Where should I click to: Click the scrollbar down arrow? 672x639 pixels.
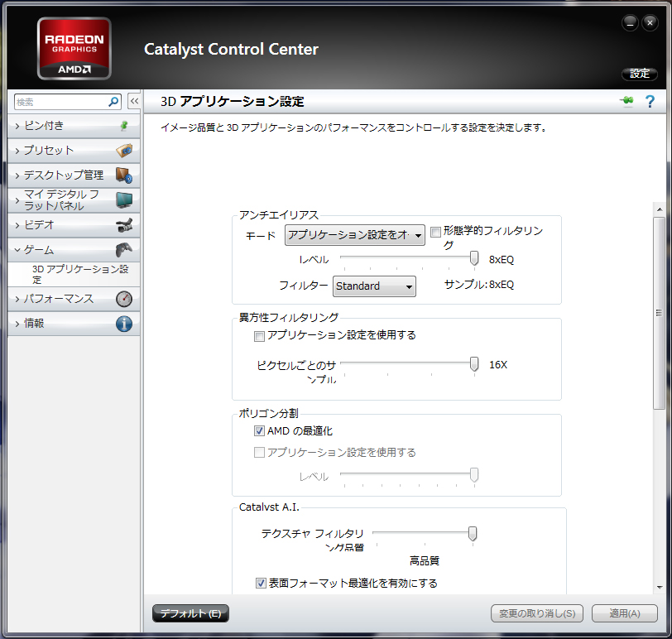(659, 587)
